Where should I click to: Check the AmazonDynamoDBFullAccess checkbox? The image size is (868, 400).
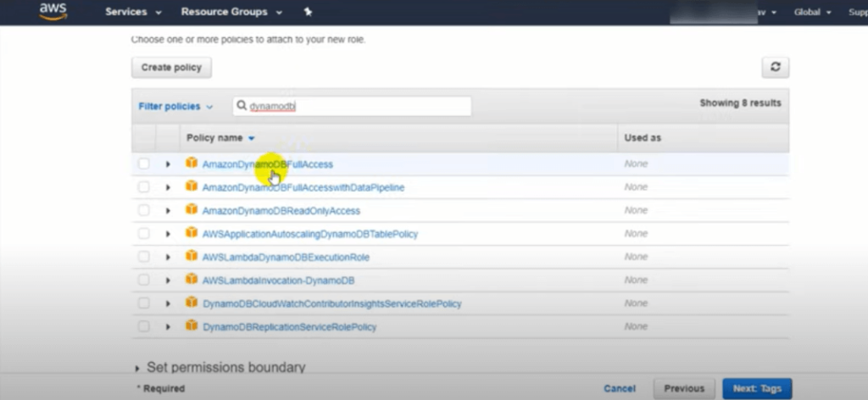point(144,164)
